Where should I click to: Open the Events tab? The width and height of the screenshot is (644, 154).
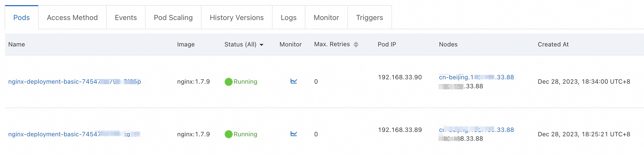point(126,17)
